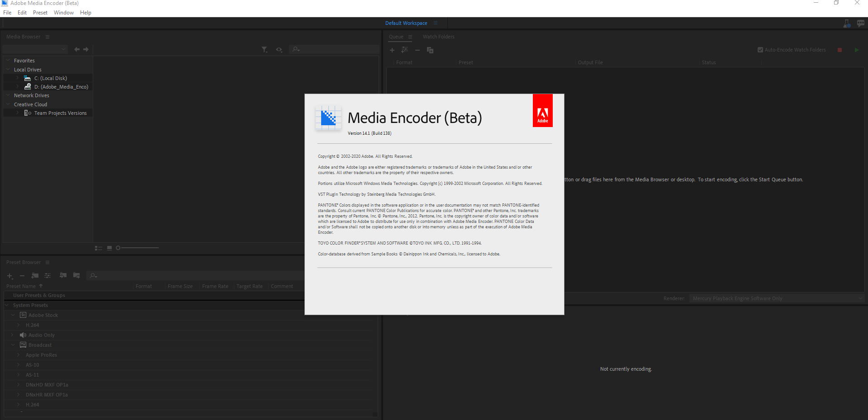This screenshot has width=868, height=420.
Task: Collapse the System Presets group
Action: pos(7,305)
